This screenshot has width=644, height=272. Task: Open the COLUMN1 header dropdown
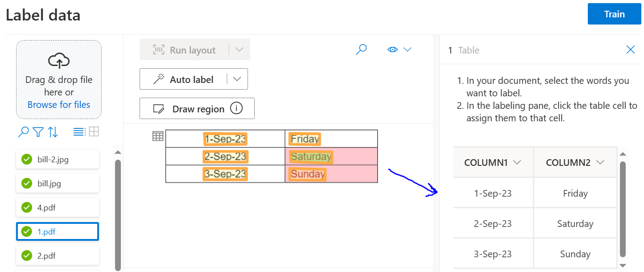[x=517, y=162]
